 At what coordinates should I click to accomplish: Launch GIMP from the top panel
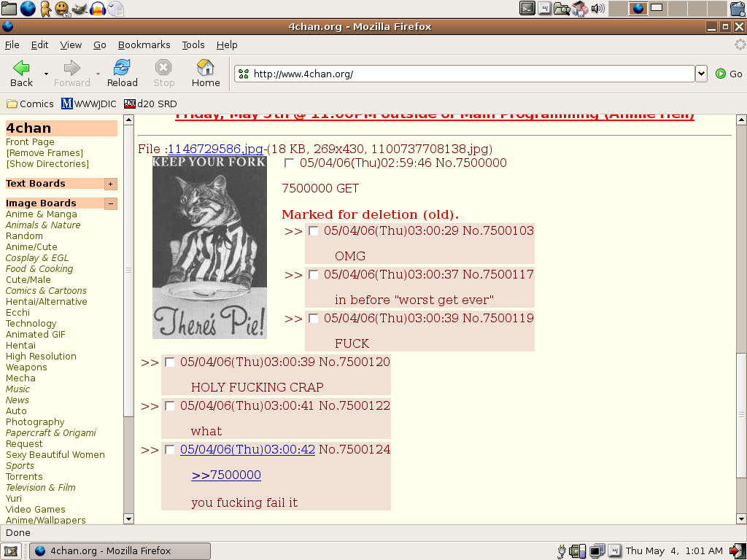[79, 9]
